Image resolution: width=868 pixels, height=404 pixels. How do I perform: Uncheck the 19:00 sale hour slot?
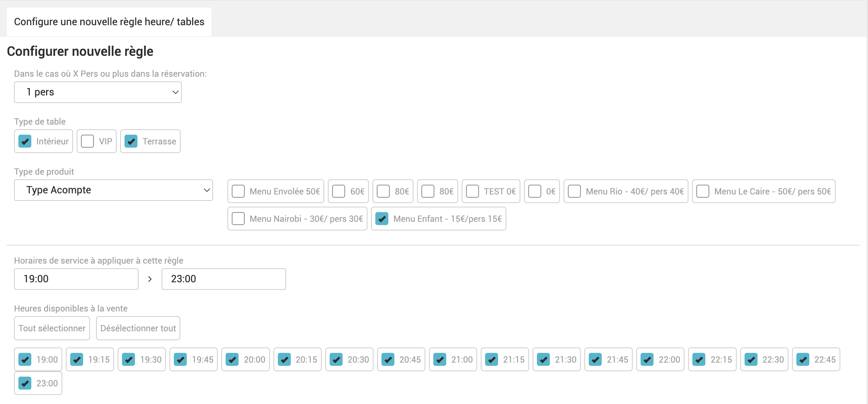coord(25,359)
